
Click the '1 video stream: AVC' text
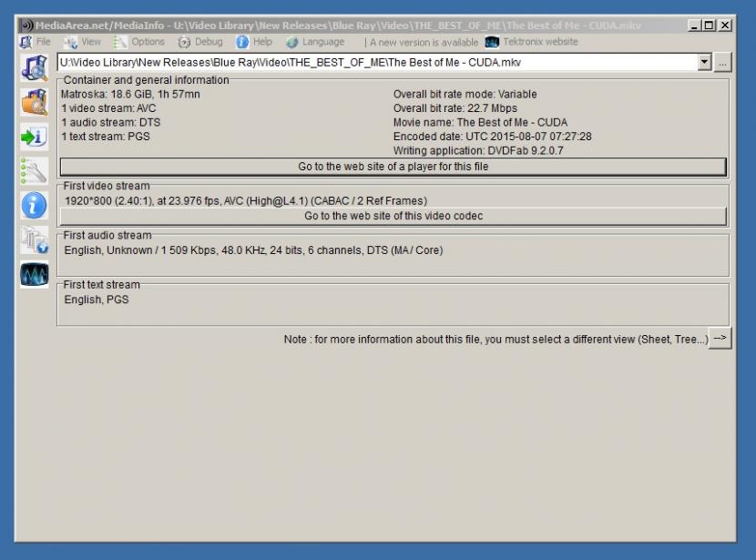[x=108, y=108]
